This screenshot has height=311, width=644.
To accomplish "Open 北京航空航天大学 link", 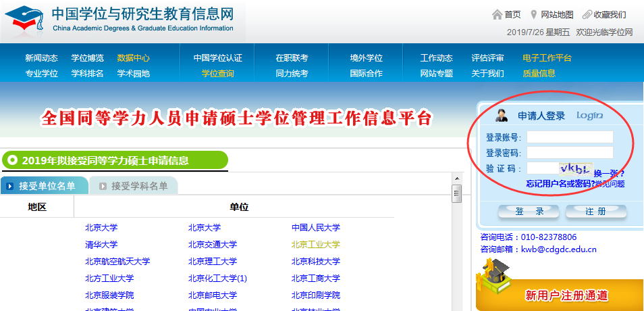I will [117, 261].
